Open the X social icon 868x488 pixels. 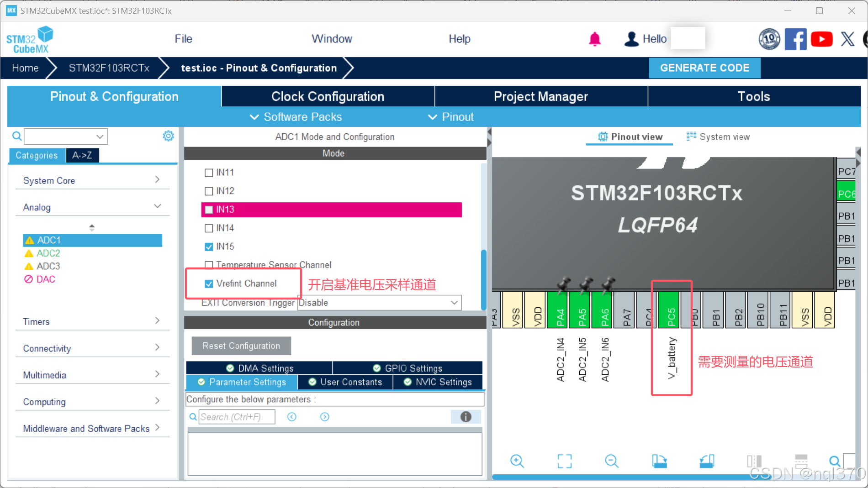(847, 39)
